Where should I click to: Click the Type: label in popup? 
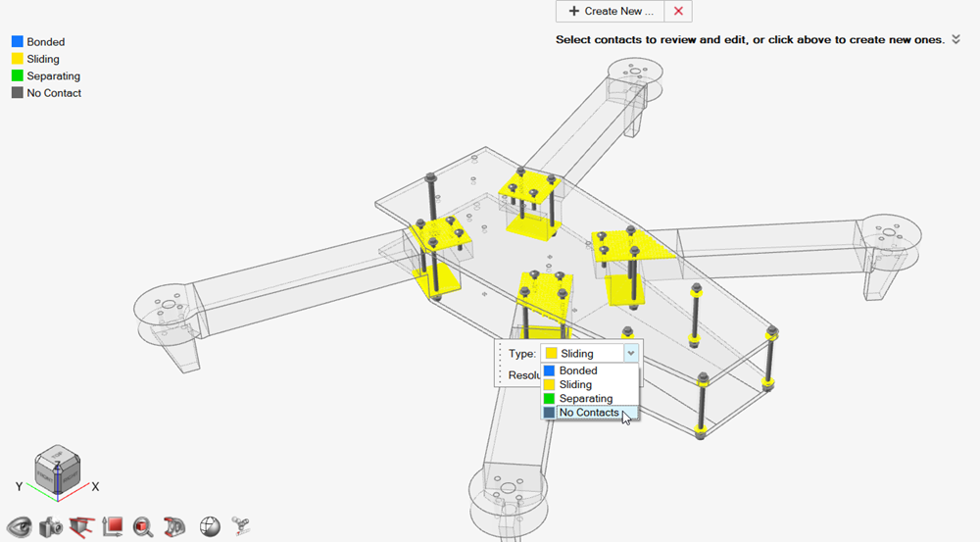[522, 354]
